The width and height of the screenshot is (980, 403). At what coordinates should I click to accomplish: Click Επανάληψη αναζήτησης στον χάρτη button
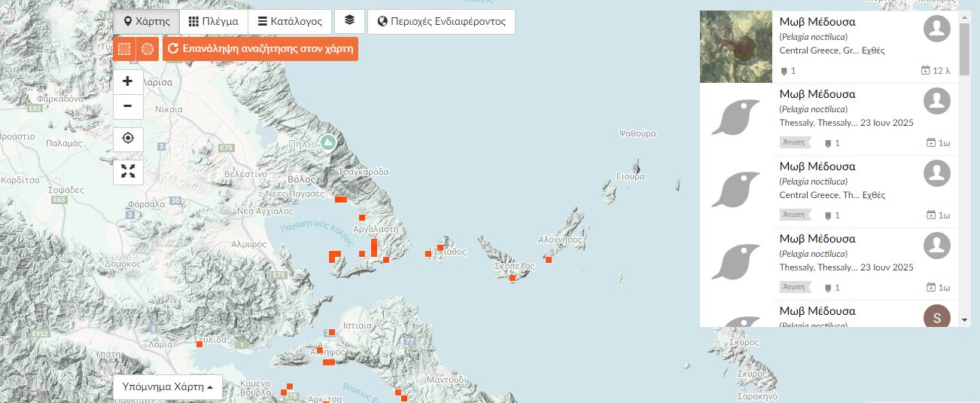260,49
